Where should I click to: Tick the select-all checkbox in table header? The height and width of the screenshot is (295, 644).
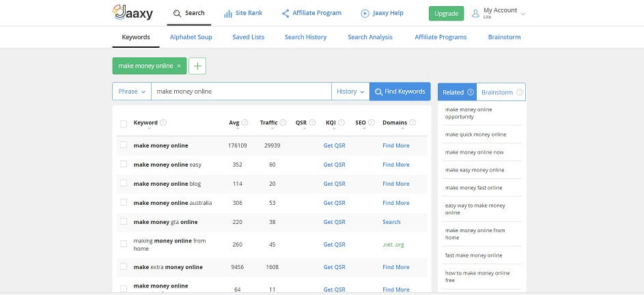click(x=124, y=124)
